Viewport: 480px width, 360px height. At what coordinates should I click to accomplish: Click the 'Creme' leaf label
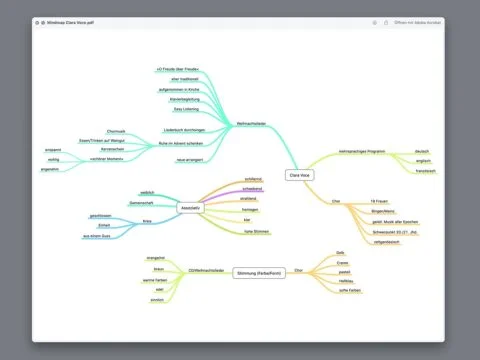click(x=342, y=263)
